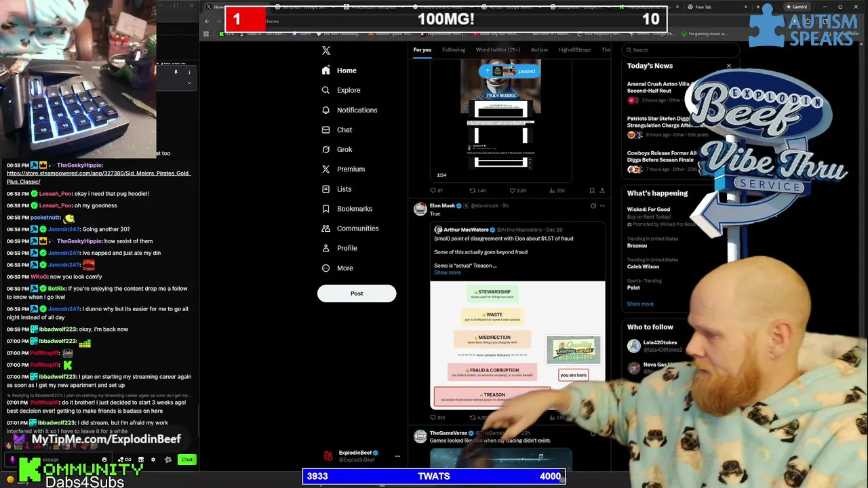Open Notifications in the X sidebar

tap(349, 110)
